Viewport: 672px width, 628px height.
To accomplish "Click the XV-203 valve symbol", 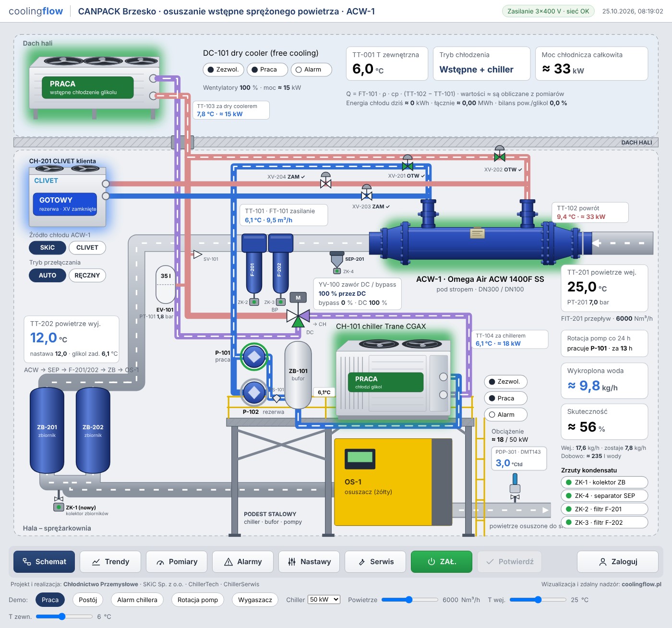I will point(367,193).
